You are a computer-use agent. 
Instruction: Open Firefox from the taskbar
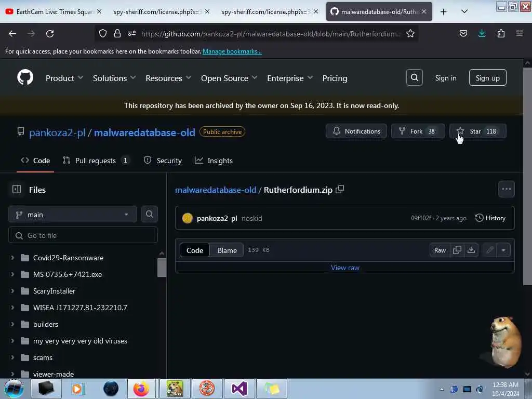pos(141,389)
